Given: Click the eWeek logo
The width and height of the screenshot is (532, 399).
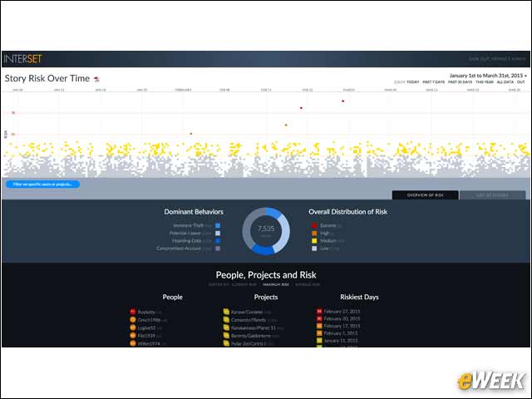Looking at the screenshot, I should coord(490,381).
